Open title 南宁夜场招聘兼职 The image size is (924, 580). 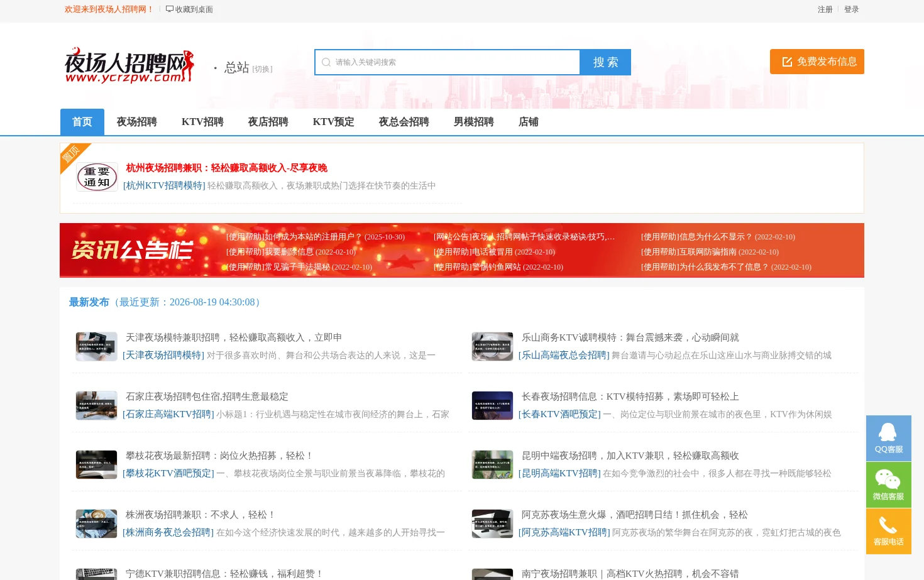(x=630, y=574)
